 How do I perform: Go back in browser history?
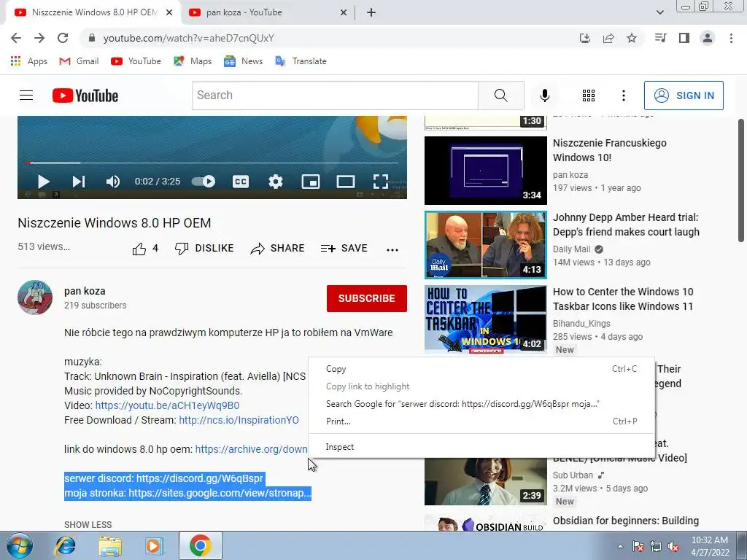[x=16, y=38]
